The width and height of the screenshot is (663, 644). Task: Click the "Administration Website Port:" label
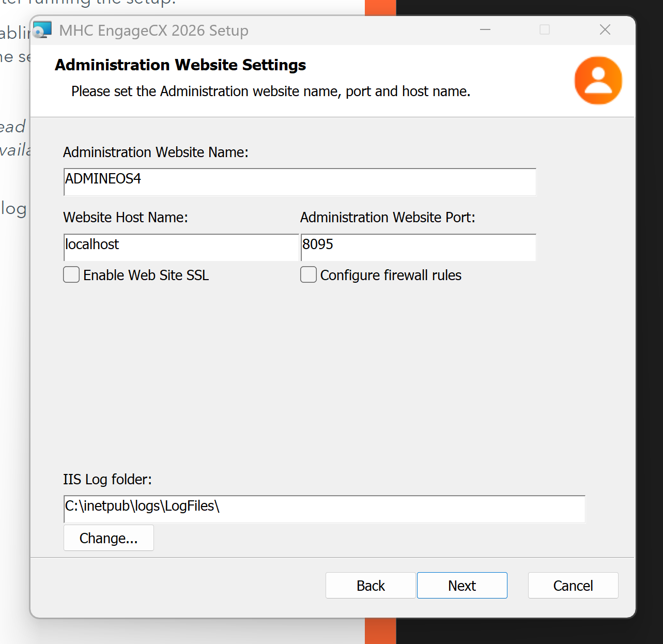[x=388, y=218]
